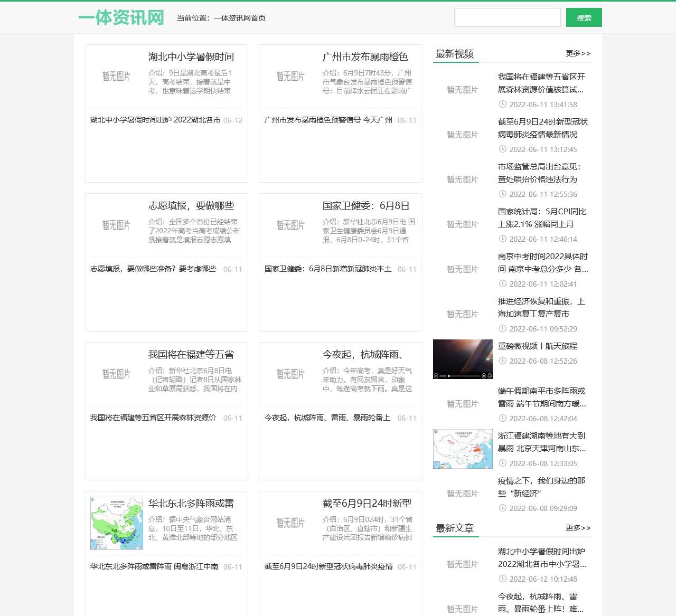Screen dimensions: 676x616
Task: Open video 重磅微视频丨航天旅程
Action: [538, 346]
